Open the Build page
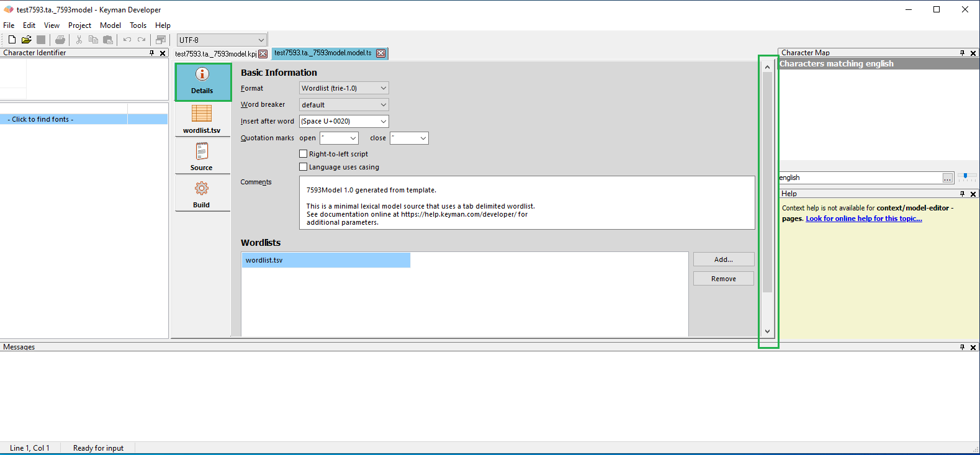 [x=202, y=194]
